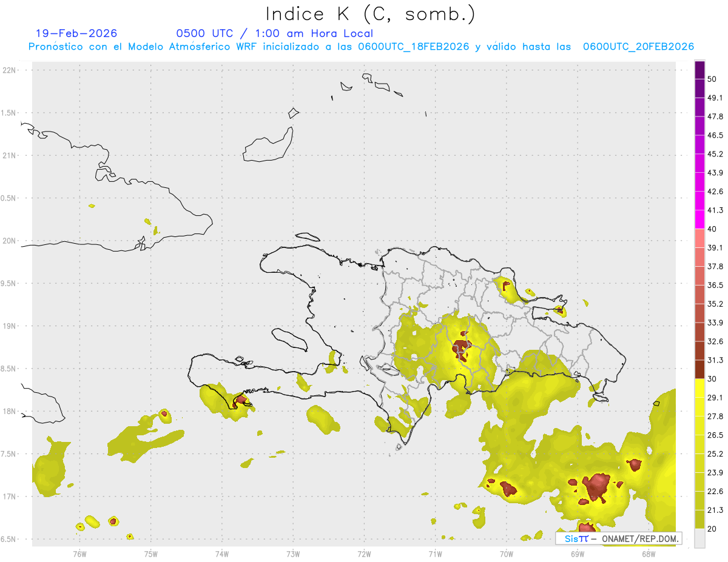The image size is (728, 562).
Task: Click the '71W' longitude axis label
Action: pyautogui.click(x=435, y=555)
